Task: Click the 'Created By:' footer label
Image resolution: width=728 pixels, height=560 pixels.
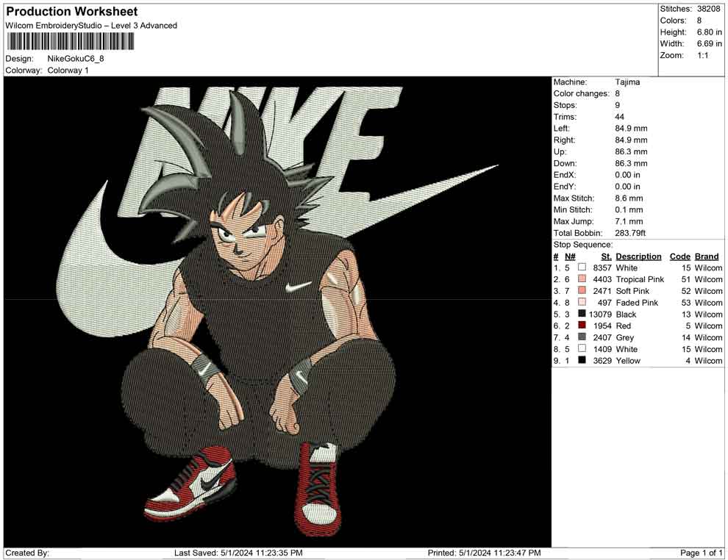Action: tap(27, 553)
